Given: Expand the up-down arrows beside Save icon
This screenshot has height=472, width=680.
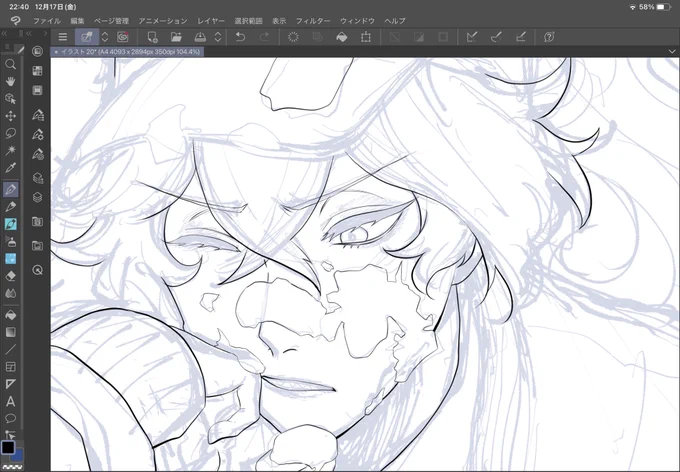Looking at the screenshot, I should click(218, 37).
